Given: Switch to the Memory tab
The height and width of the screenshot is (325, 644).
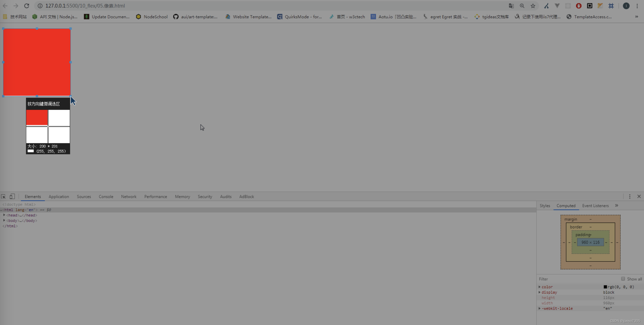Looking at the screenshot, I should (x=182, y=197).
